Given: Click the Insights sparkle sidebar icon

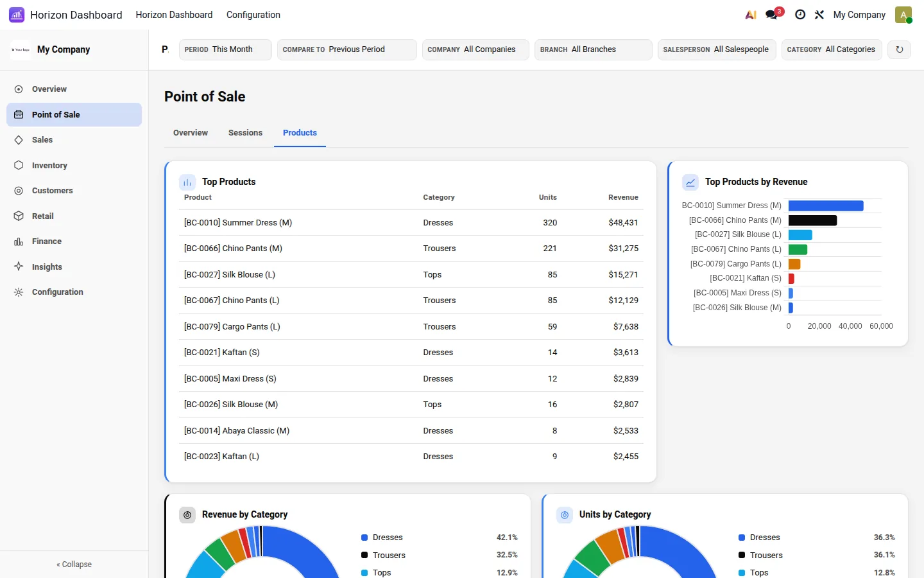Looking at the screenshot, I should pyautogui.click(x=19, y=267).
